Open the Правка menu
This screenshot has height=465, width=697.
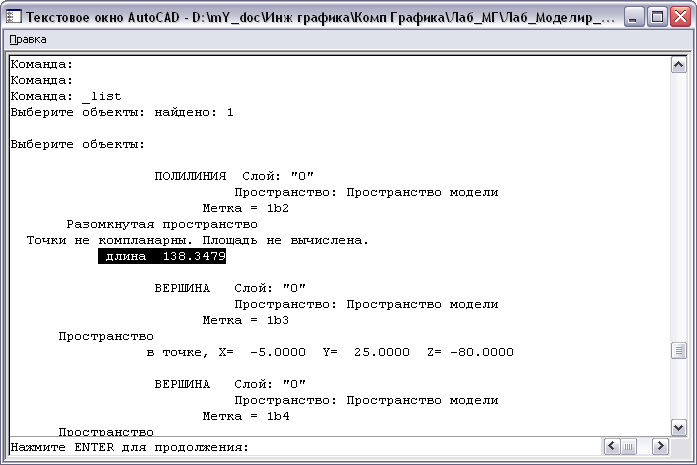pyautogui.click(x=28, y=40)
